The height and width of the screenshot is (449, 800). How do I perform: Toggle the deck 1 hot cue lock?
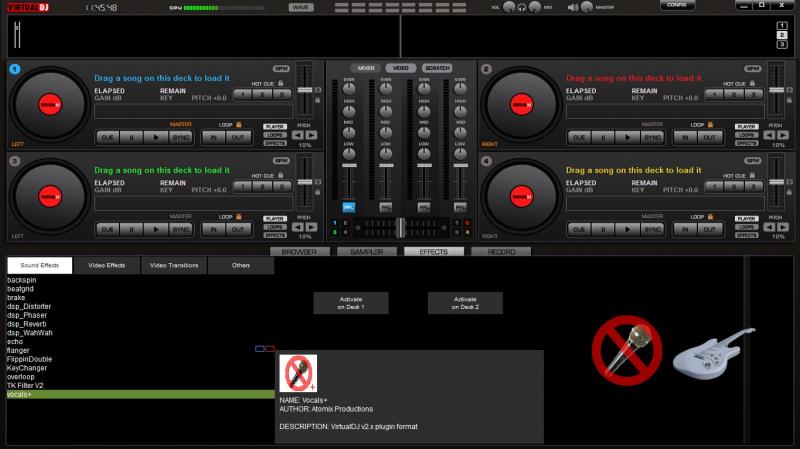click(x=281, y=83)
